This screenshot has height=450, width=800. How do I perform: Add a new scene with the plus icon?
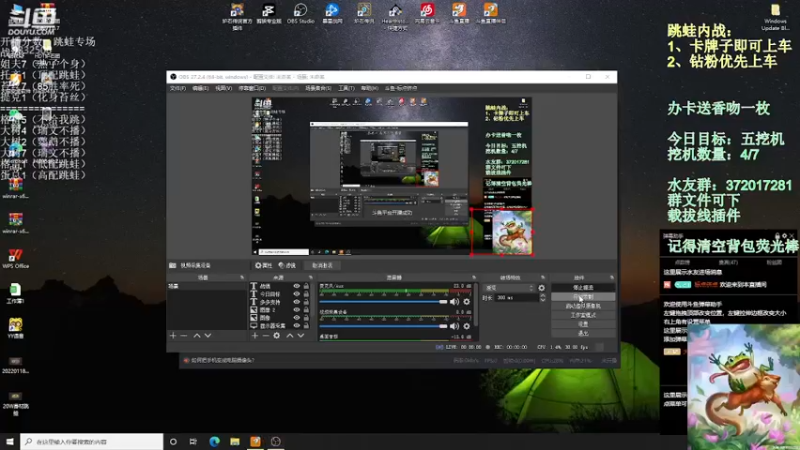[173, 335]
